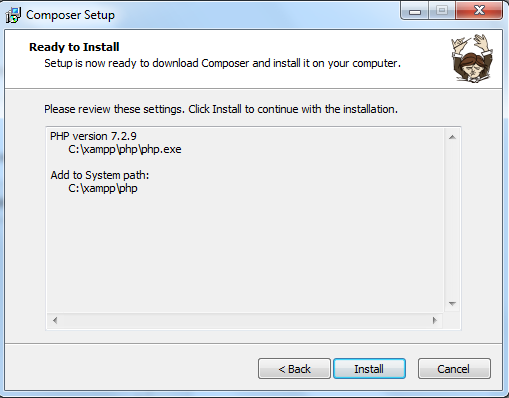Click the 'Please review these settings' instruction text
This screenshot has width=509, height=398.
point(221,109)
